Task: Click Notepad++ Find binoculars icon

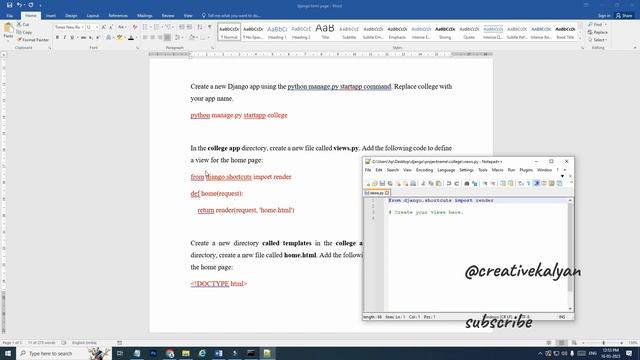Action: click(467, 183)
